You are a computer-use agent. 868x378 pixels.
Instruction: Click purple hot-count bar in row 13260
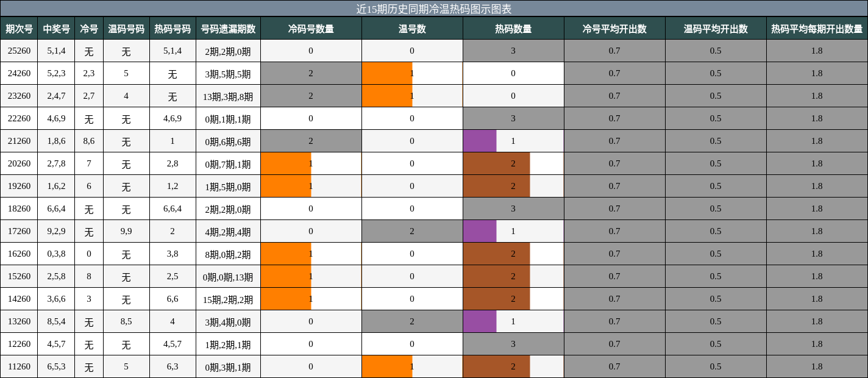coord(480,322)
